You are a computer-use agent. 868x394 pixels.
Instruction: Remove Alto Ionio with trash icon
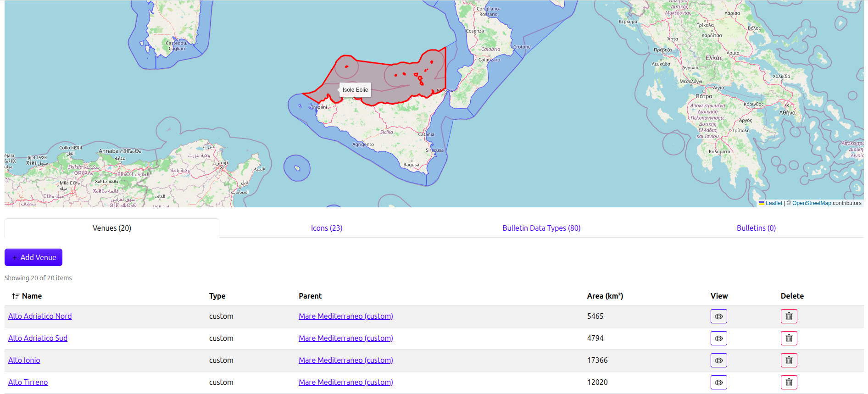(x=789, y=360)
